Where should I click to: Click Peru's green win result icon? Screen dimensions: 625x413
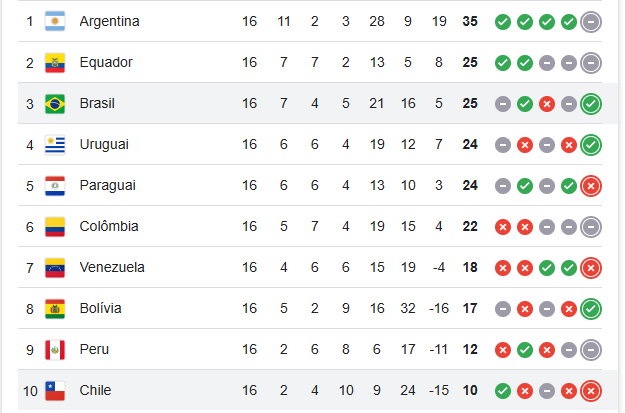[x=525, y=350]
